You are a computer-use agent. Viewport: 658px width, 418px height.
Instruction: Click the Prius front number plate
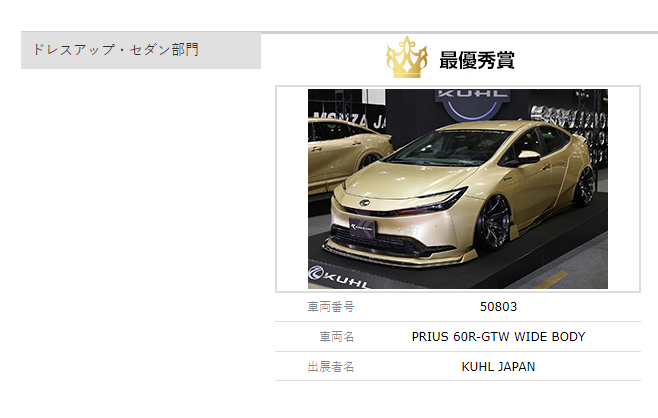click(363, 228)
